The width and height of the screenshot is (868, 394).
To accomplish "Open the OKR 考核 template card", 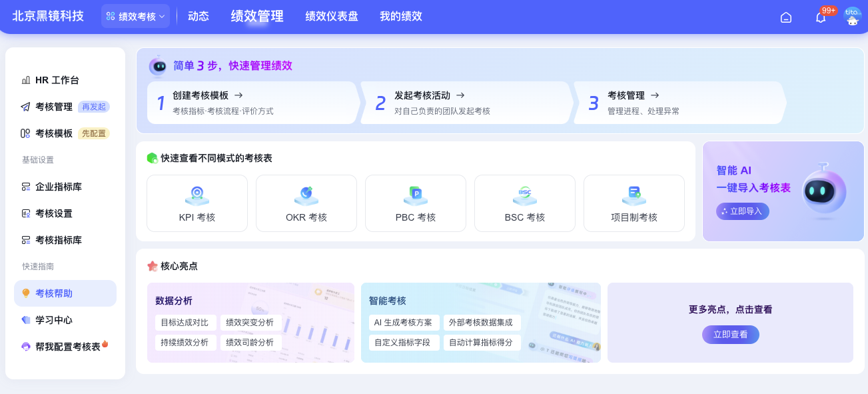I will coord(306,203).
